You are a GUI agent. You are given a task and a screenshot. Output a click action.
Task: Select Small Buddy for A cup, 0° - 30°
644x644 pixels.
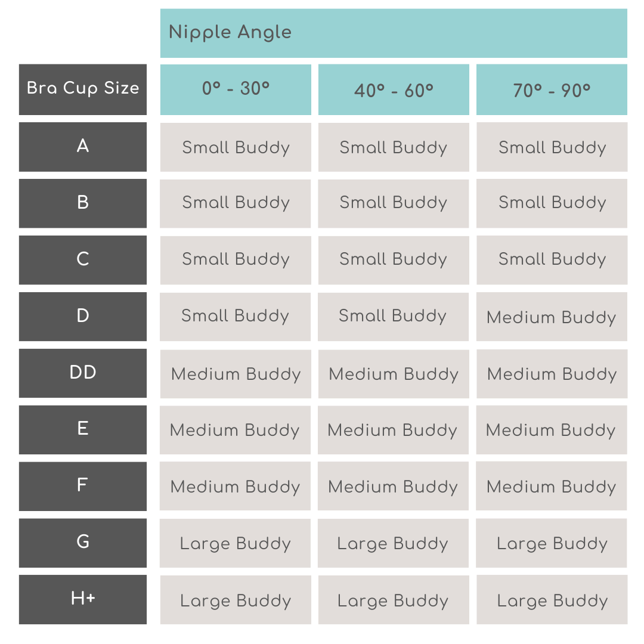(236, 147)
